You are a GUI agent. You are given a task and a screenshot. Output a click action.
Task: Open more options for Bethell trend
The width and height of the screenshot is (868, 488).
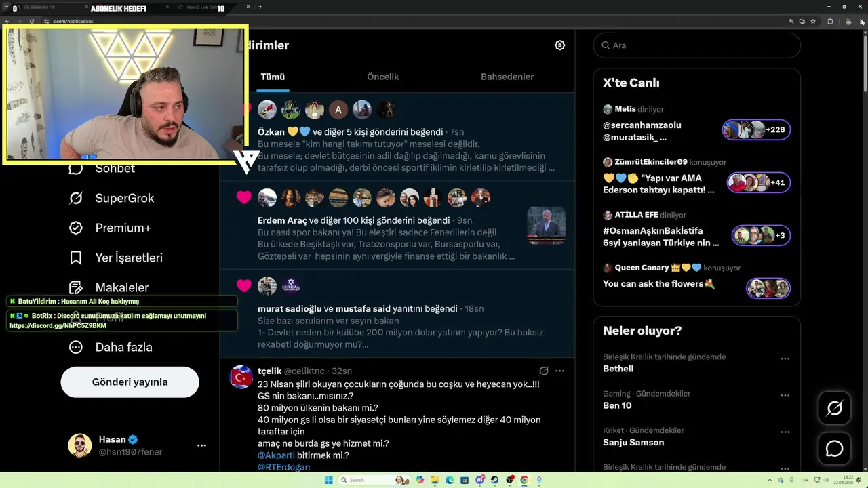(785, 359)
